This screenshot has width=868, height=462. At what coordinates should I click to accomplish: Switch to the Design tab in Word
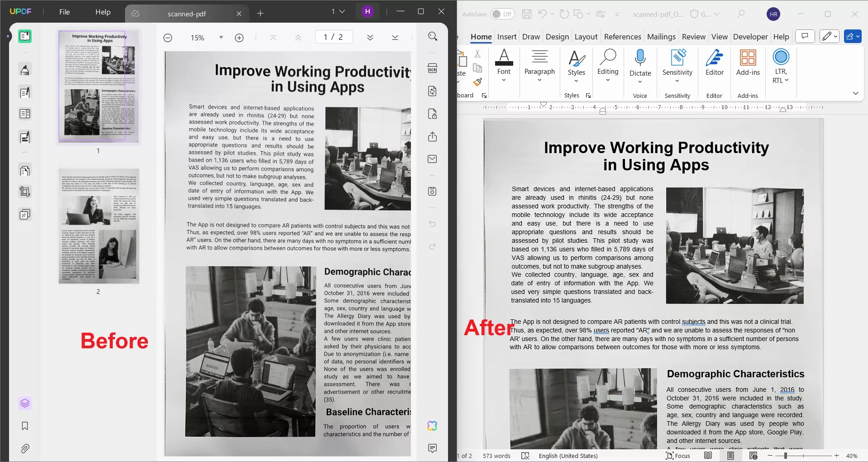(557, 37)
